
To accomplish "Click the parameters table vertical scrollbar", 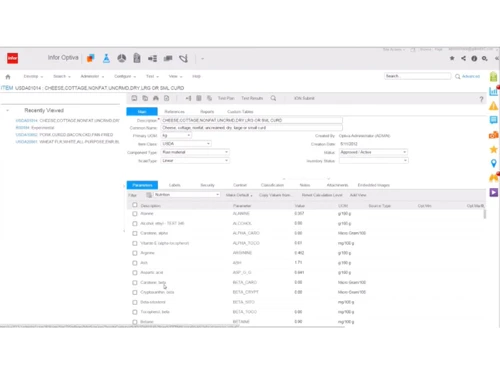I will tap(485, 214).
